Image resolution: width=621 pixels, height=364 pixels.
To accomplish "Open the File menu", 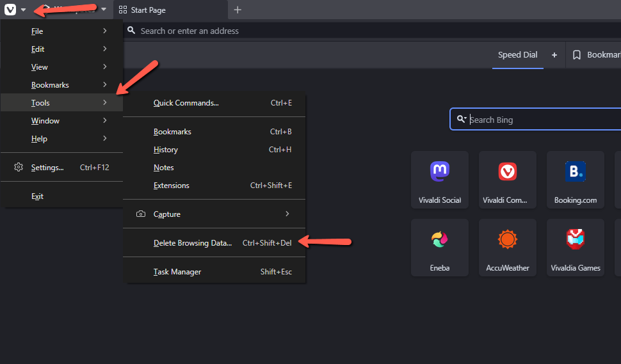I will point(62,31).
